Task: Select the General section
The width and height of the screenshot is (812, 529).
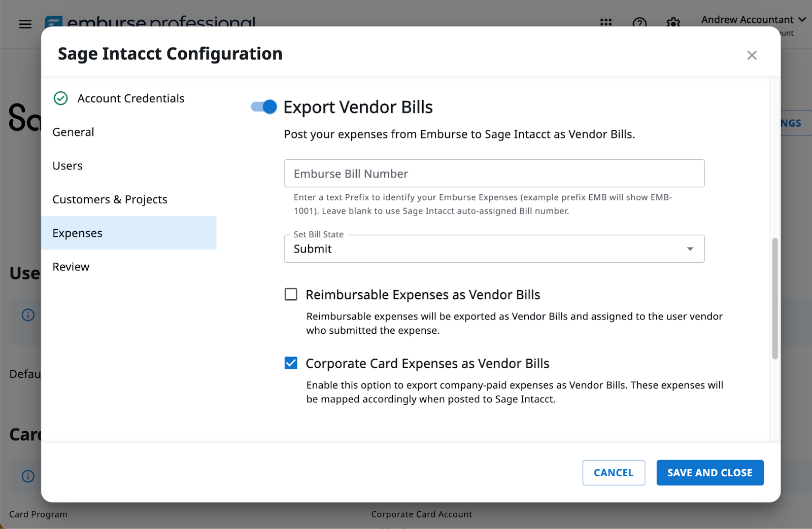Action: [x=129, y=132]
